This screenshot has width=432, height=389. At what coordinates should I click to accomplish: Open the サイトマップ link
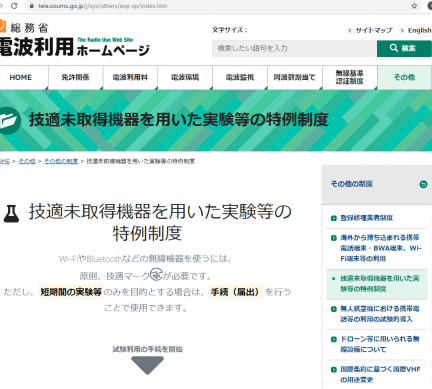point(373,30)
